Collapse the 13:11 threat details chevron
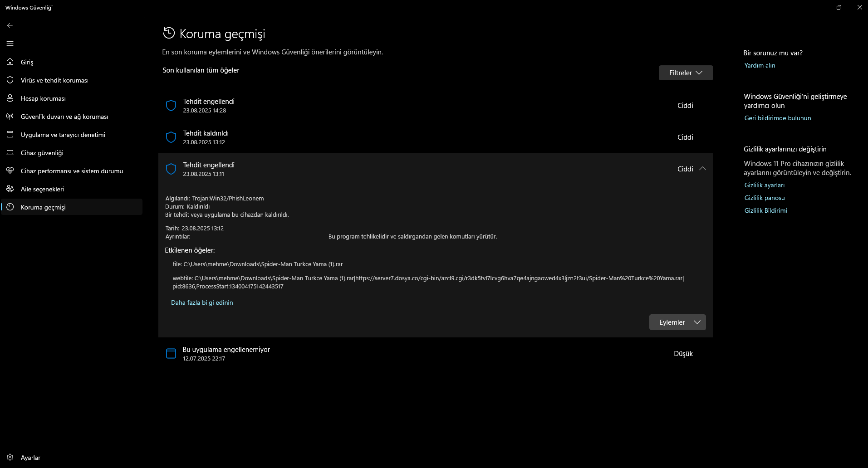The width and height of the screenshot is (868, 468). tap(702, 169)
